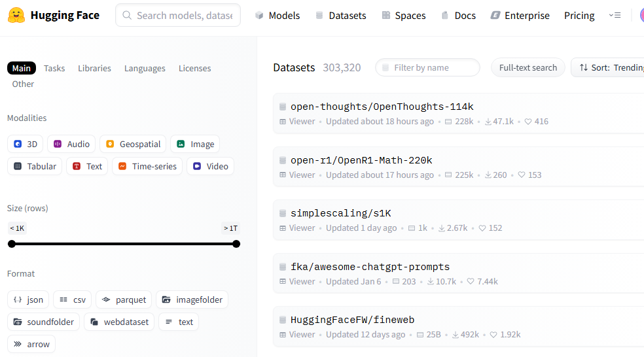Image resolution: width=644 pixels, height=357 pixels.
Task: Toggle the Image modality filter
Action: 195,144
